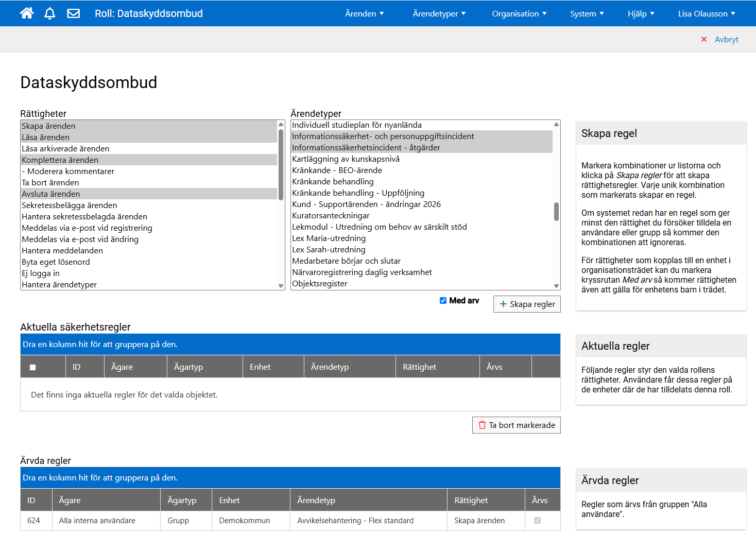Click the Avbryt link

tap(726, 39)
